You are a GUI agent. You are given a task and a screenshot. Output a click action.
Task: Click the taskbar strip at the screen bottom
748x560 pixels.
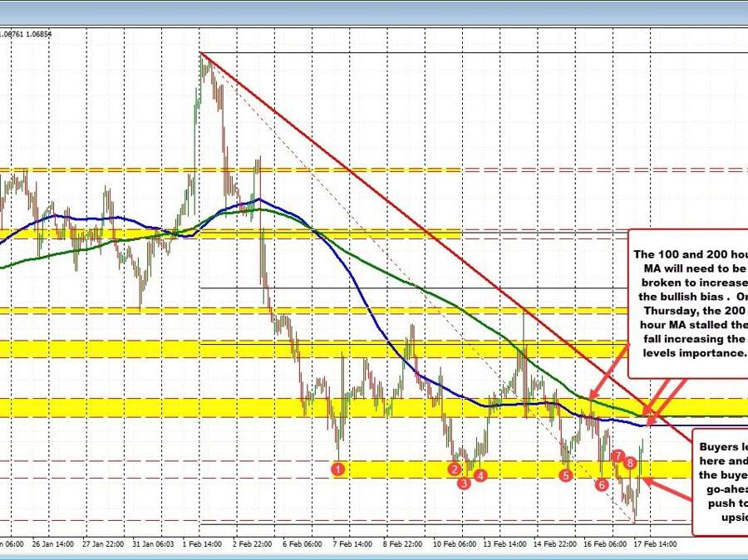(374, 557)
